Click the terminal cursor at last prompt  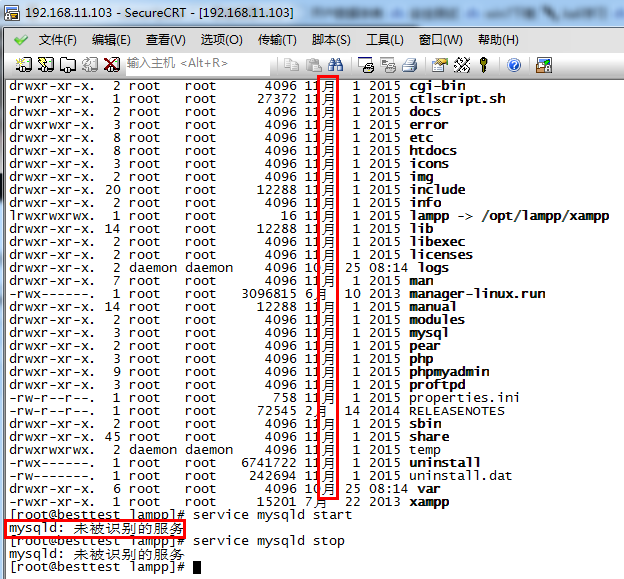coord(197,567)
